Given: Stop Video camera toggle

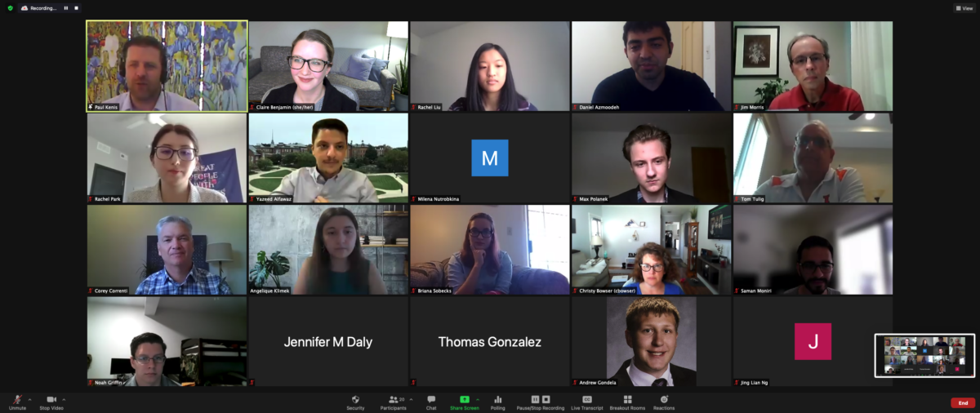Looking at the screenshot, I should (51, 402).
